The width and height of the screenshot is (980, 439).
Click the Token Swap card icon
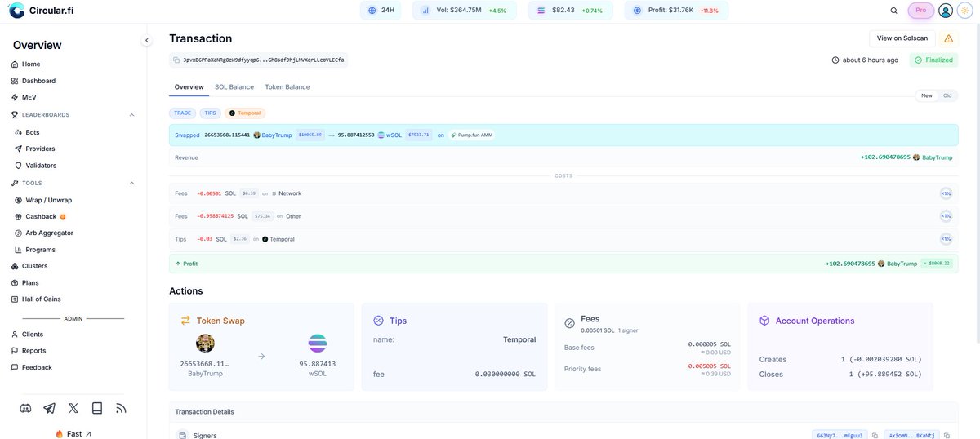(x=185, y=321)
